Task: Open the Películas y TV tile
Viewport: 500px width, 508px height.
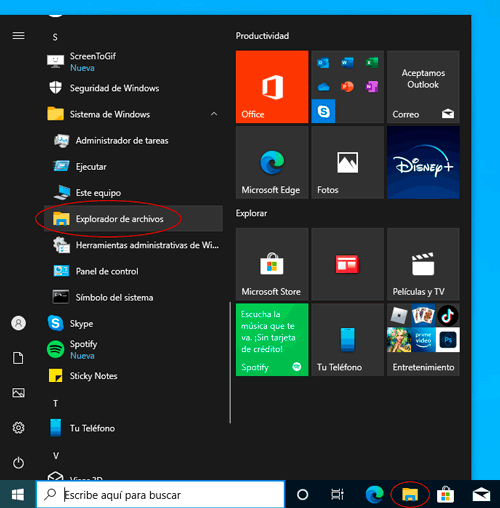Action: [x=423, y=264]
